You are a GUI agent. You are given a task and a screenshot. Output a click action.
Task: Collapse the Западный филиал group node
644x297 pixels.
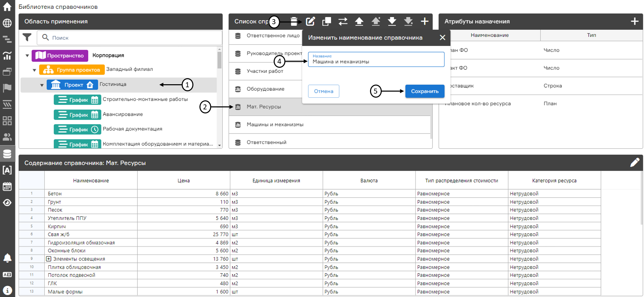tap(34, 70)
